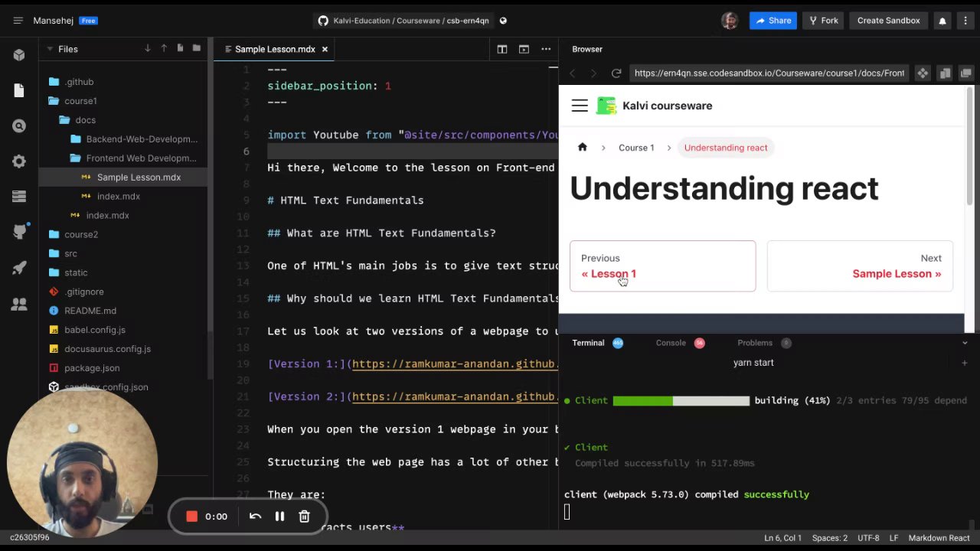Open the GitHub panel in sidebar

click(x=19, y=232)
